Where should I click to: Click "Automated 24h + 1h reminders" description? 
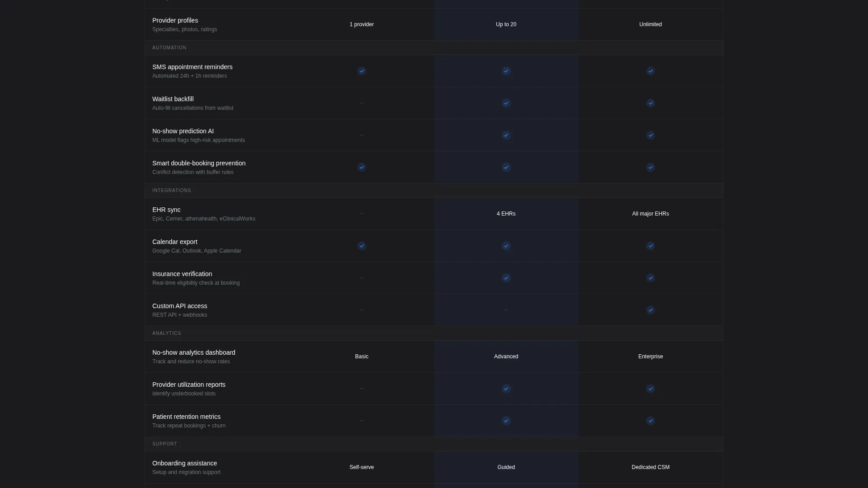(189, 76)
